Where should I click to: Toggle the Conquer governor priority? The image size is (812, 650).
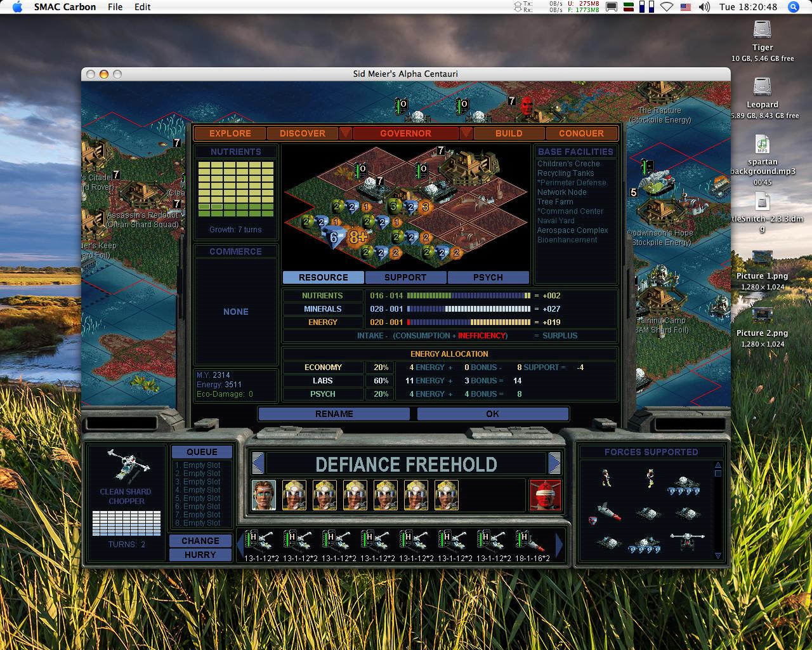581,133
